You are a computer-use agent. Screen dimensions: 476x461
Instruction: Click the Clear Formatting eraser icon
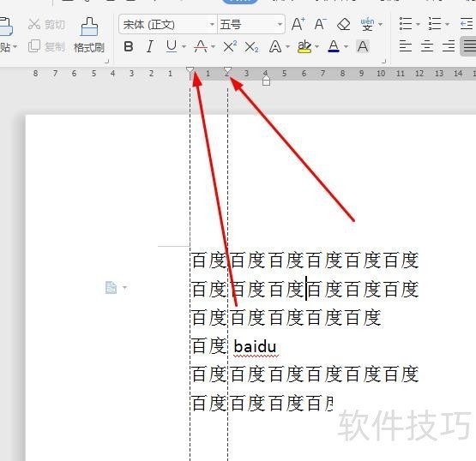[x=344, y=24]
